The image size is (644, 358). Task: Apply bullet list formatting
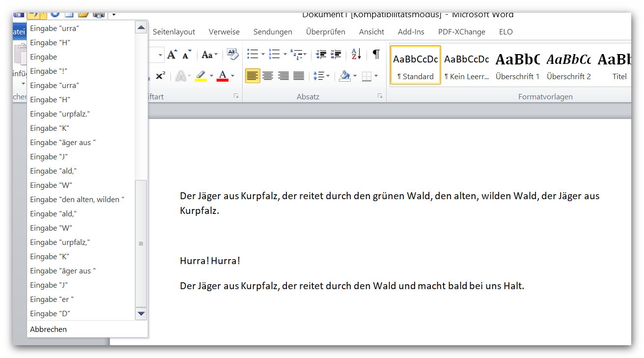252,54
